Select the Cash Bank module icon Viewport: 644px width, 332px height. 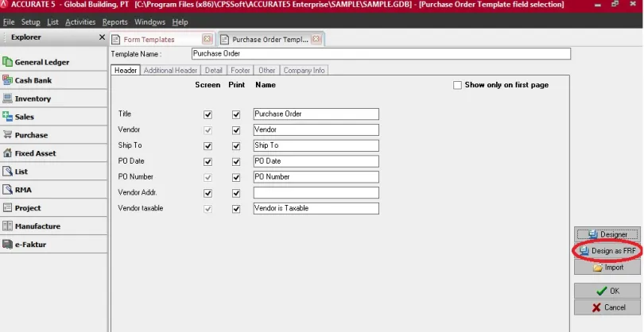(x=8, y=80)
